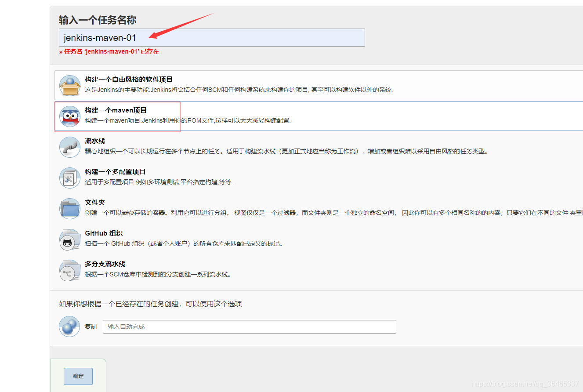Select 构建一个maven项目 title

pyautogui.click(x=116, y=110)
